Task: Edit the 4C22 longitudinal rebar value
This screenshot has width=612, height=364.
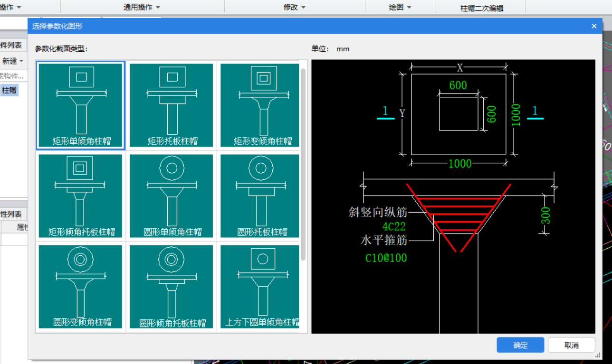Action: [394, 226]
